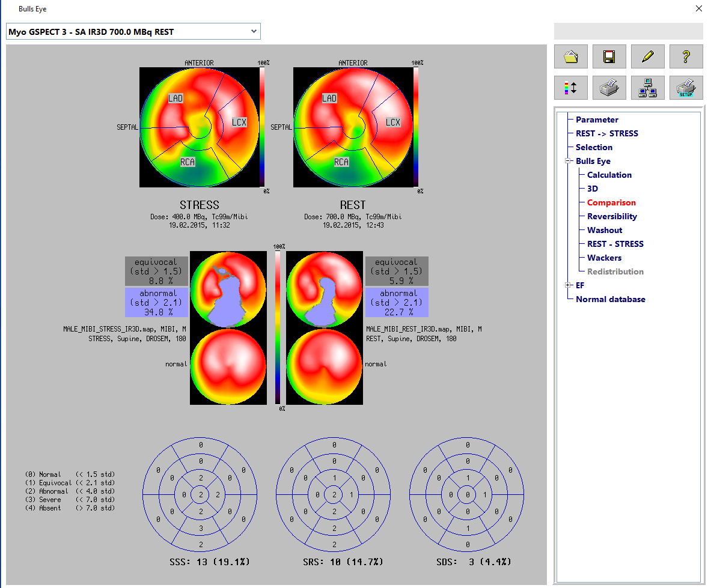Save using the floppy disk icon
The width and height of the screenshot is (708, 588).
click(609, 56)
